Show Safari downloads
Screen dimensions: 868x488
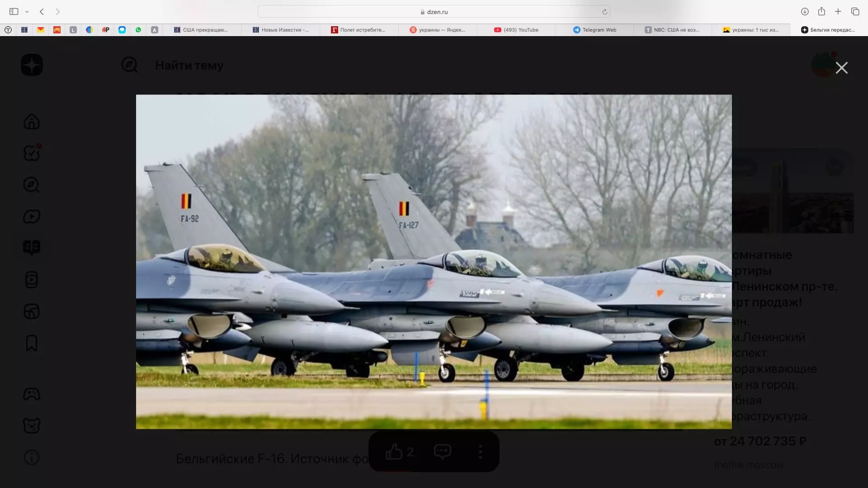click(x=805, y=12)
